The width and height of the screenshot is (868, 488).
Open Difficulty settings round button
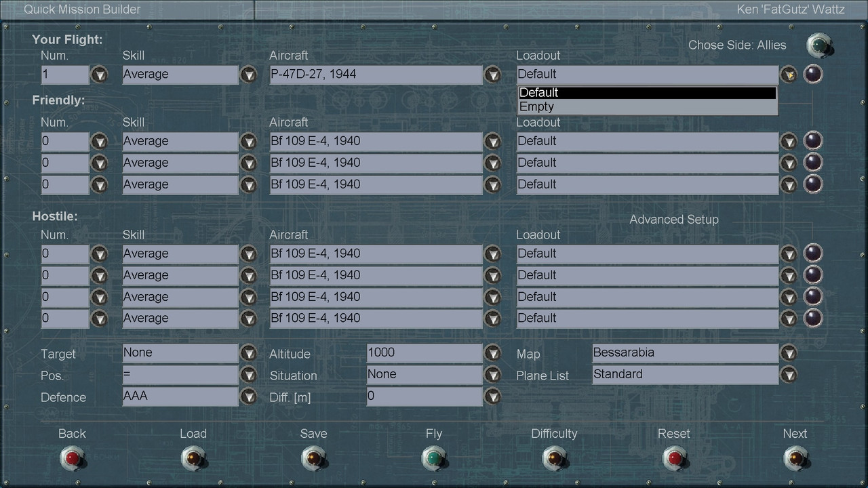tap(554, 459)
